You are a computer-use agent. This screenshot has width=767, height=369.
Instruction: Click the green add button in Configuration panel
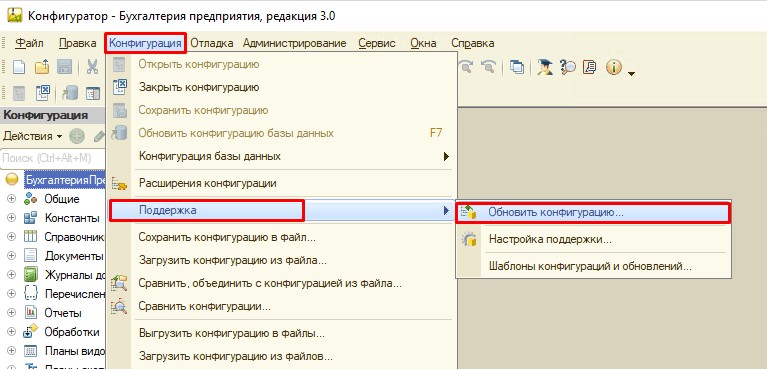(77, 136)
